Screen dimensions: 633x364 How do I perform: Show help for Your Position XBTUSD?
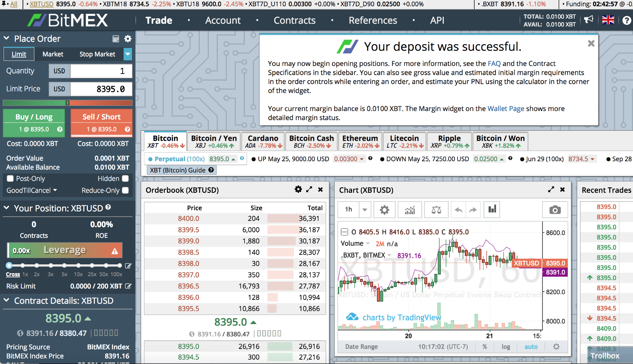coord(108,207)
